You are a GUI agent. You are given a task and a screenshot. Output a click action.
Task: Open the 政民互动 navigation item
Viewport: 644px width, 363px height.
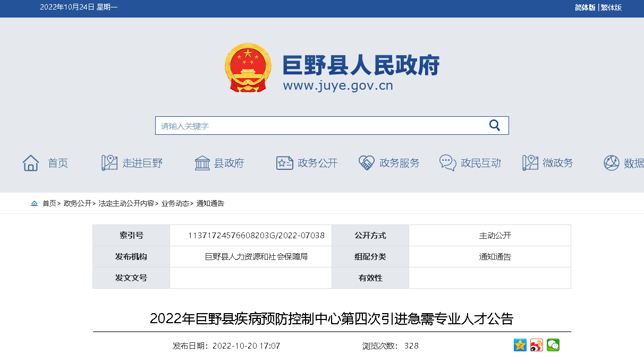[481, 163]
